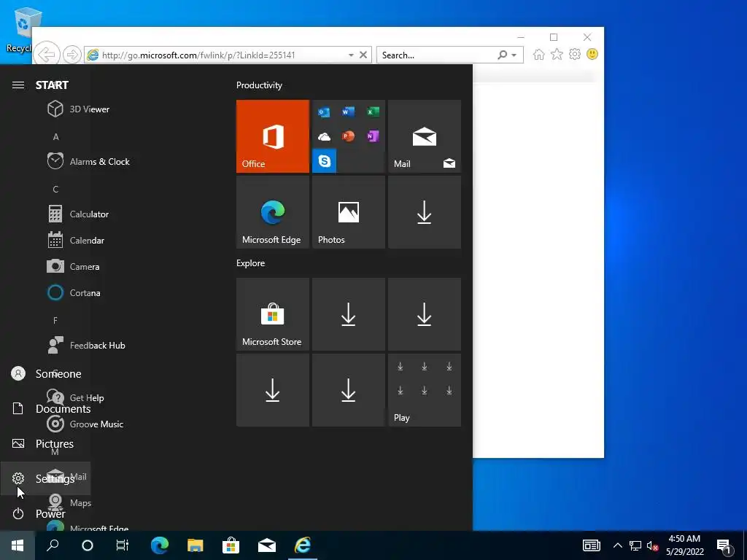Open Favorites star in Internet Explorer
The image size is (747, 560).
557,54
